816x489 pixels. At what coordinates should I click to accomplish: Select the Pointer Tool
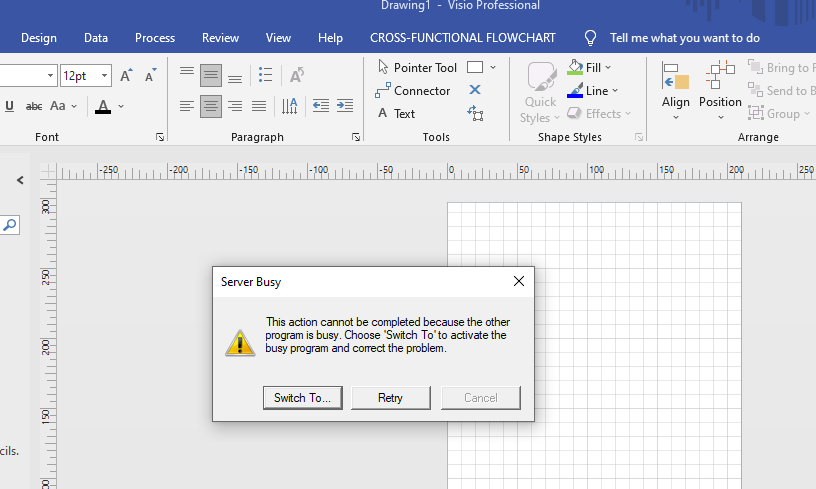pos(417,68)
